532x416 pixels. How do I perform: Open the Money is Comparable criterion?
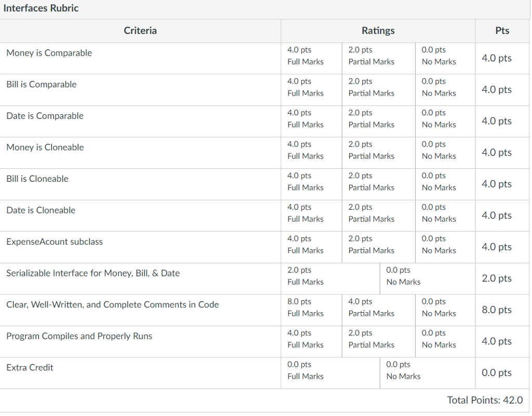pyautogui.click(x=49, y=52)
